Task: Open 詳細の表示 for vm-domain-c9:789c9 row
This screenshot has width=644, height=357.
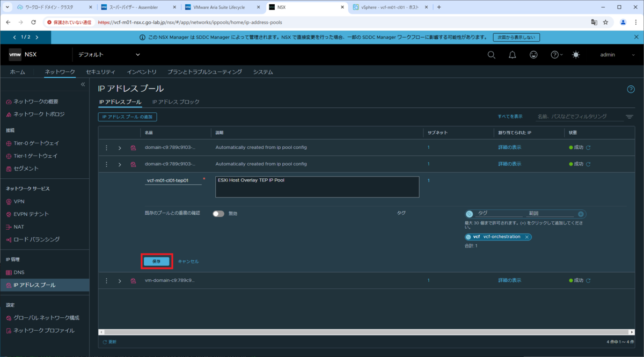Action: point(510,280)
